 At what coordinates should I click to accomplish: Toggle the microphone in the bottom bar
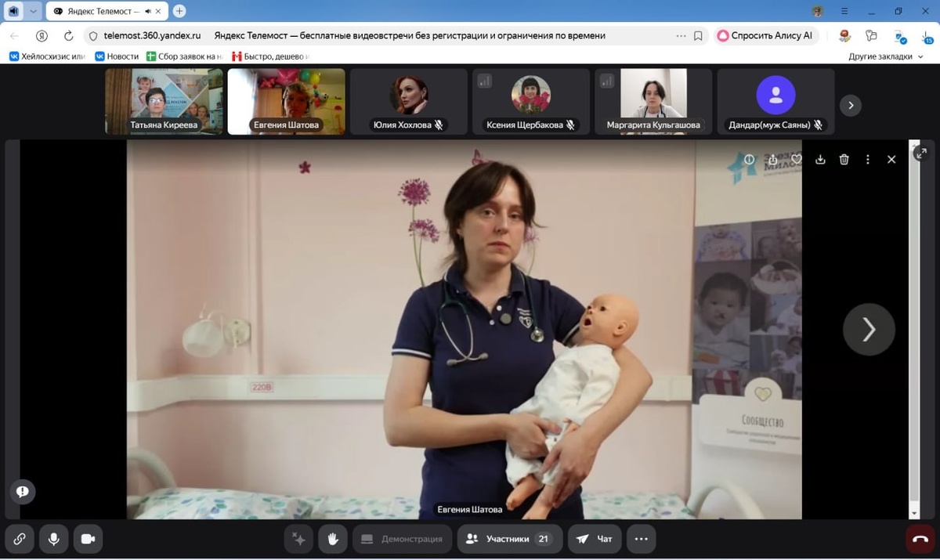point(54,539)
